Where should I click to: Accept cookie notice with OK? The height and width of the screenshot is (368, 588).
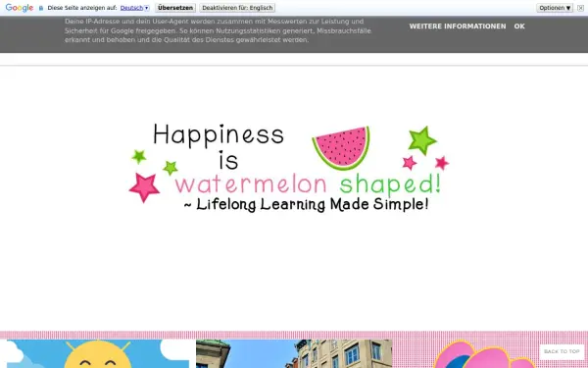(x=519, y=26)
